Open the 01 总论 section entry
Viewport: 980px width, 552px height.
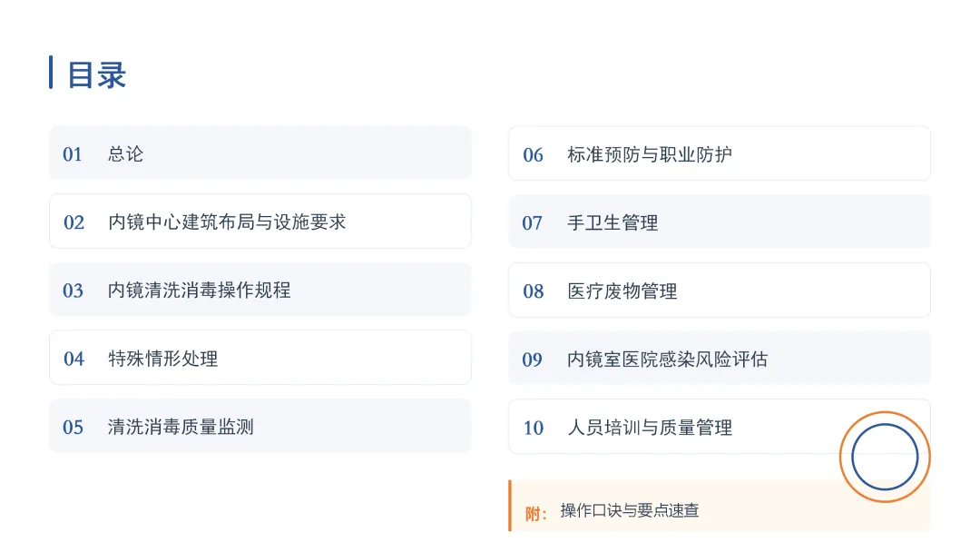[260, 153]
